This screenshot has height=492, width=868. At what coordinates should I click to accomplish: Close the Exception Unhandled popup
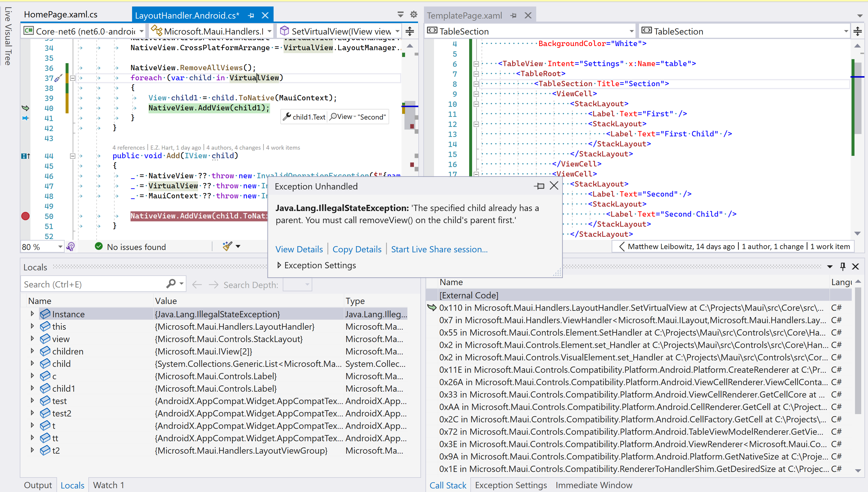pyautogui.click(x=554, y=186)
